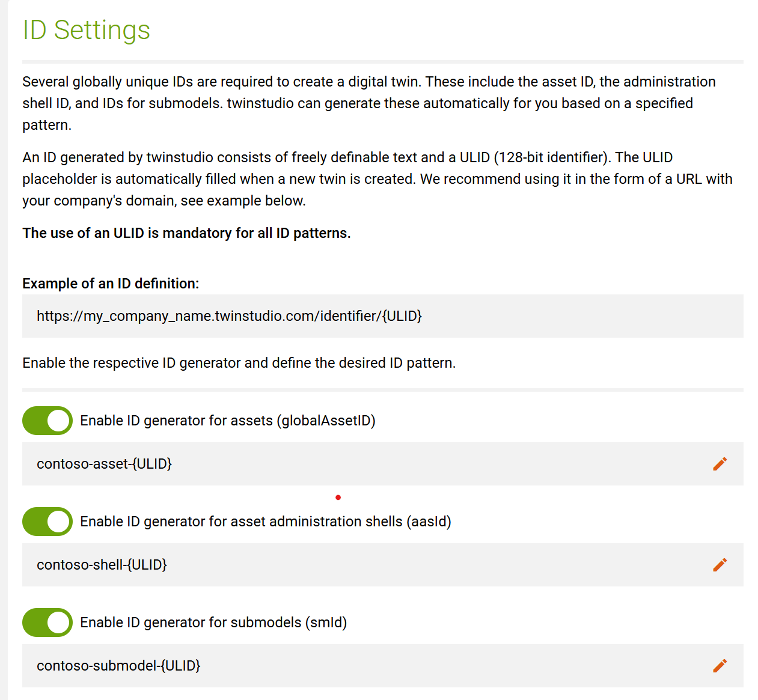Click label for asset administration shells (aasId)

click(x=266, y=522)
